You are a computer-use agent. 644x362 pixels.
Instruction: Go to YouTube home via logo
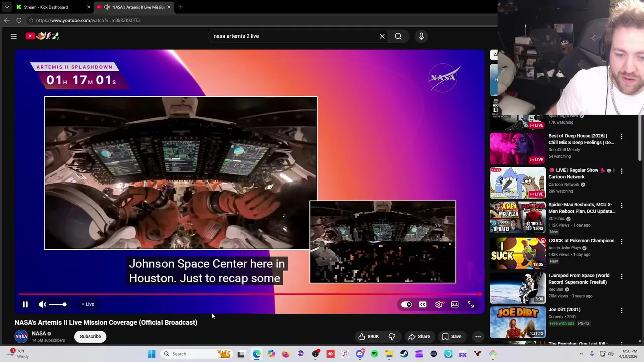point(42,36)
